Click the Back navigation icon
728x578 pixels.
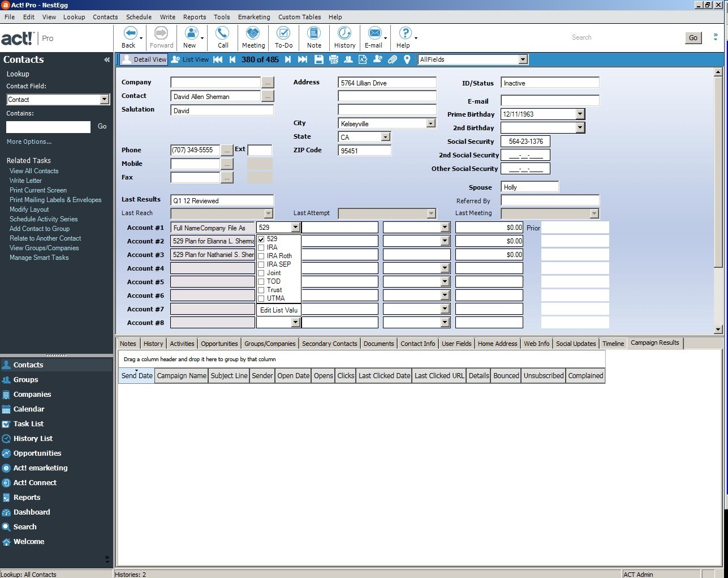coord(130,33)
